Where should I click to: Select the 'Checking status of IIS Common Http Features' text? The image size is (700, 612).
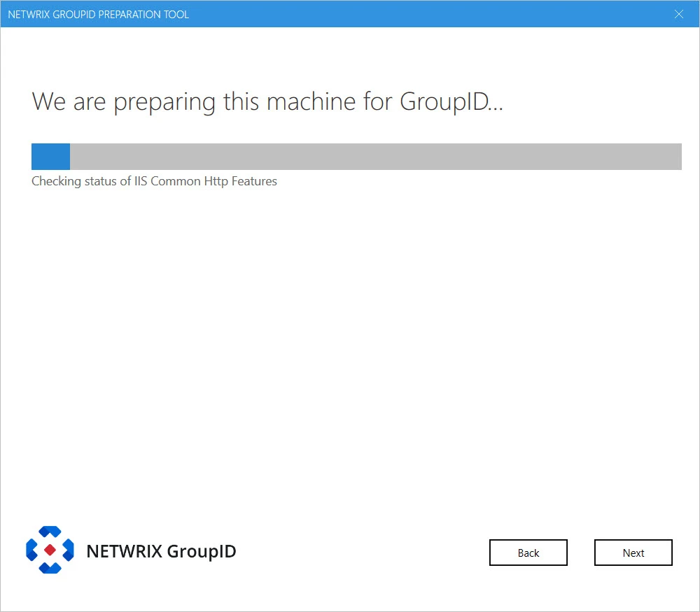[154, 181]
